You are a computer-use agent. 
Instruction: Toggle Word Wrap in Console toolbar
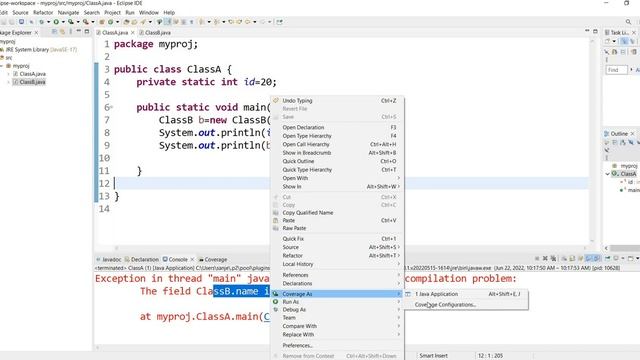click(581, 258)
